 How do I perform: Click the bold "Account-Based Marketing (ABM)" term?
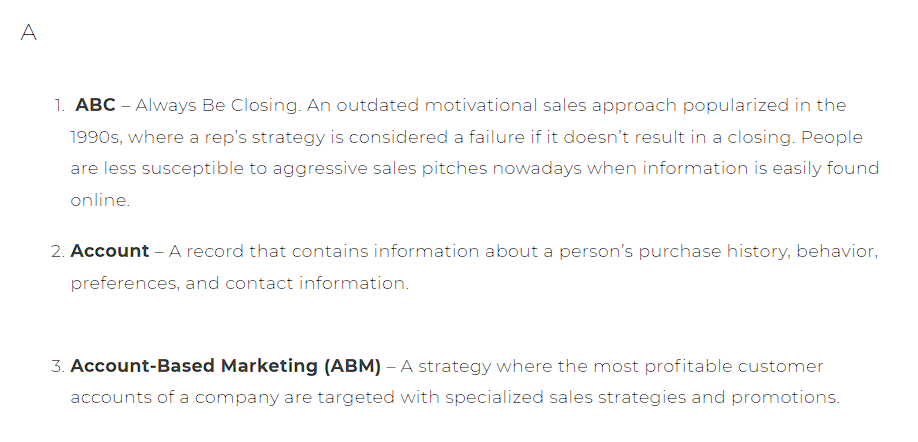[225, 366]
